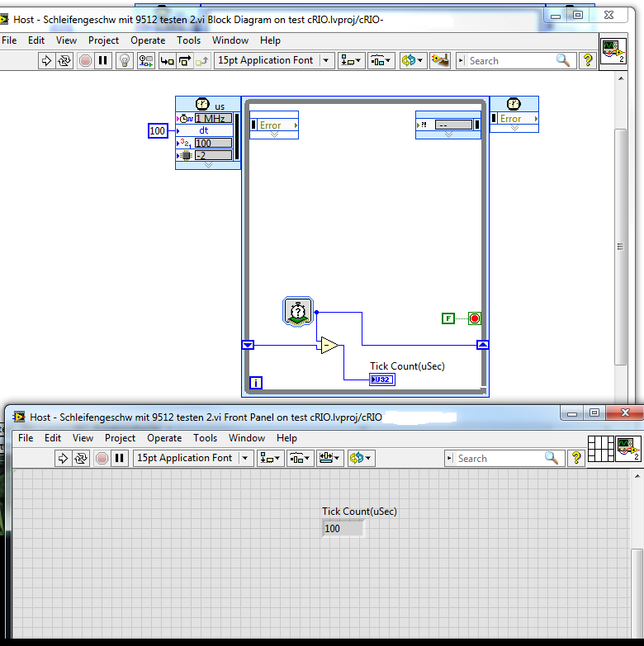Open Resize Objects menu in Front Panel
644x646 pixels.
[x=330, y=458]
